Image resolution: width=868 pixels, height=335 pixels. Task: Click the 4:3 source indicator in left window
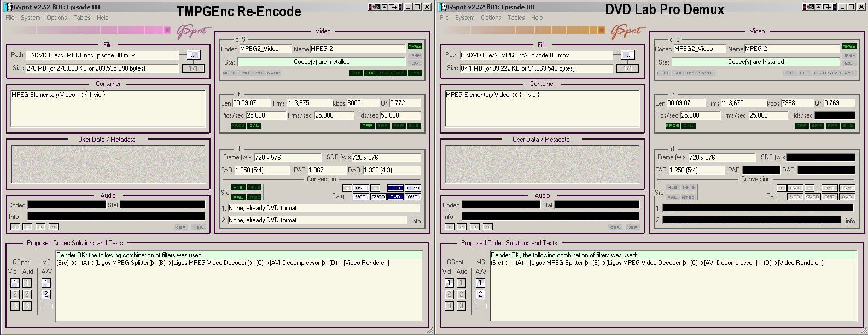click(238, 188)
